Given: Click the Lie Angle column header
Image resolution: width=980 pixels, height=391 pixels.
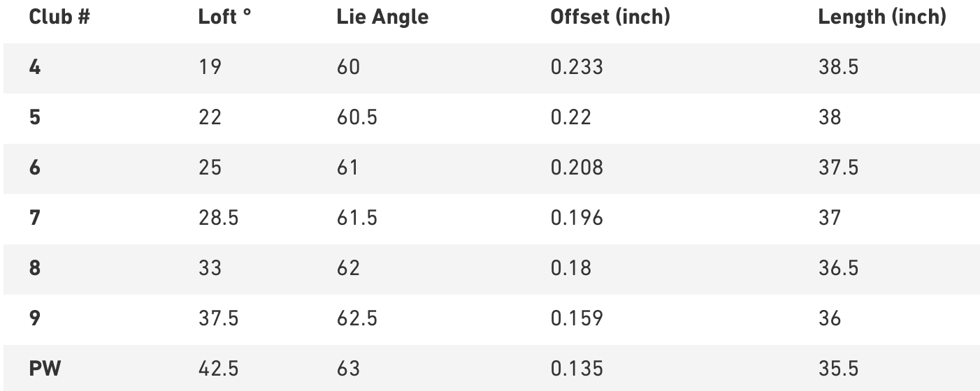Looking at the screenshot, I should (x=382, y=17).
